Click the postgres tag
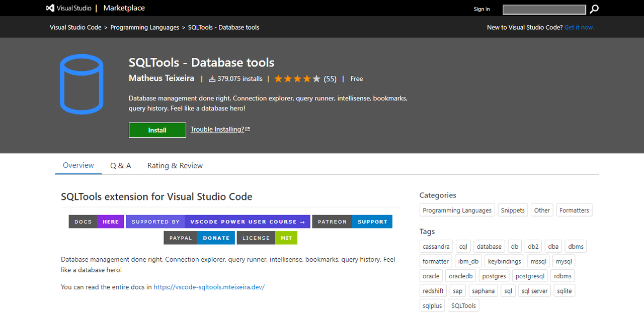This screenshot has height=313, width=644. click(494, 276)
